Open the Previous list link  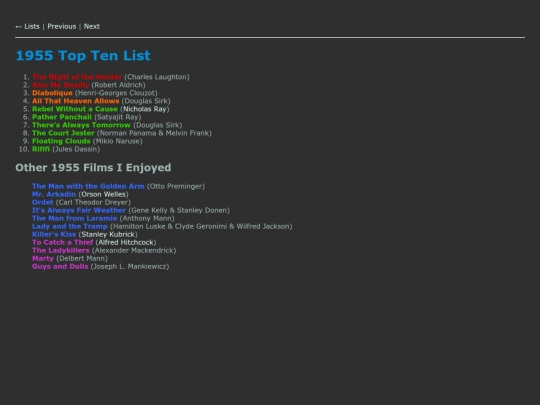click(x=62, y=27)
